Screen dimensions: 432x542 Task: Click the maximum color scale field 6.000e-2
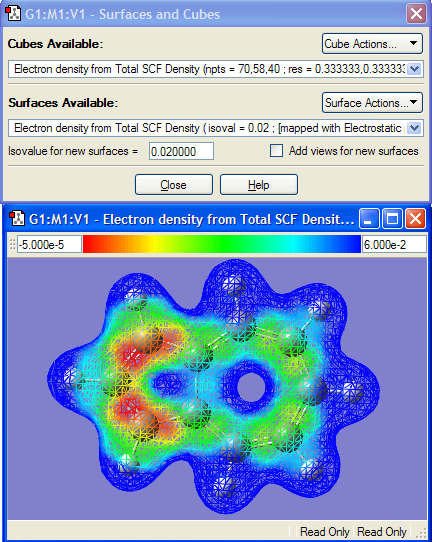394,244
